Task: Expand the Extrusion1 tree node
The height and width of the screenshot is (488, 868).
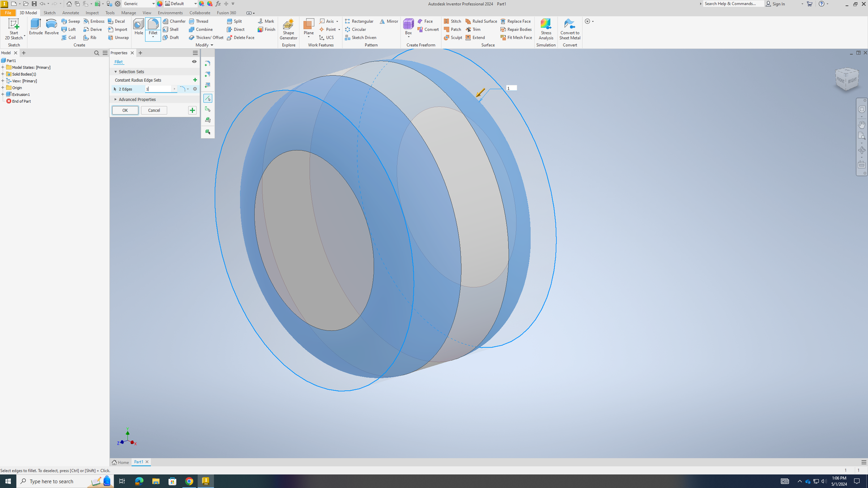Action: pyautogui.click(x=3, y=94)
